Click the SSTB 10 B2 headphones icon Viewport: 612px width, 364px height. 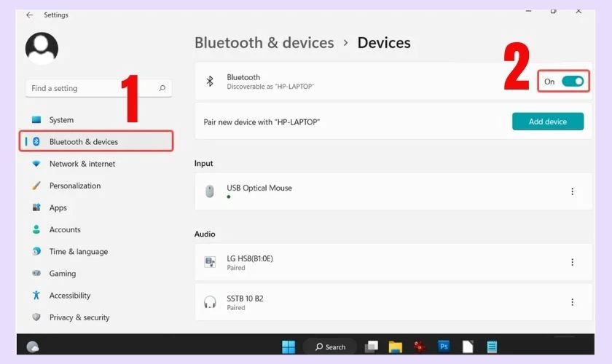tap(210, 302)
